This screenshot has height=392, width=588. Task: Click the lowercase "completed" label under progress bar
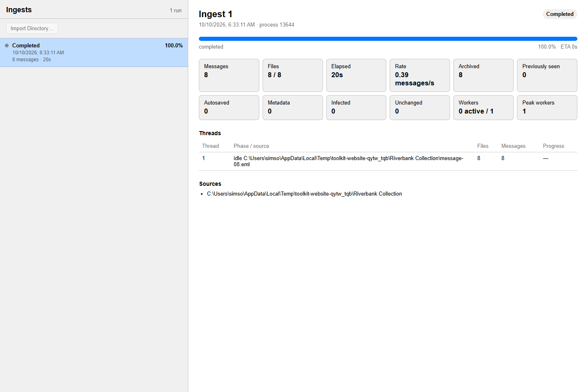211,47
